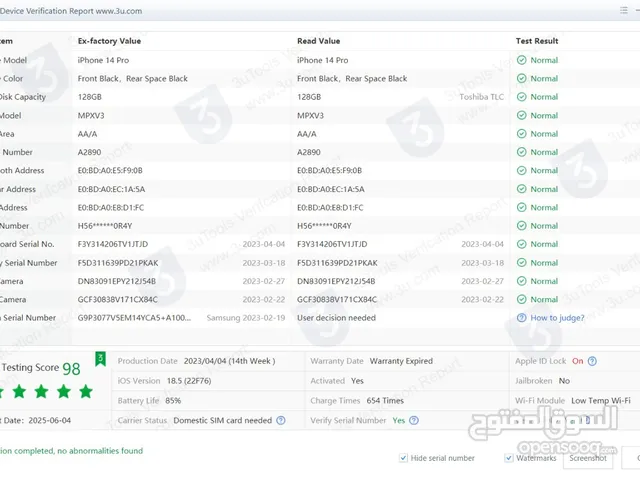Viewport: 640px width, 480px height.
Task: Toggle the Hide serial number checkbox
Action: coord(403,458)
